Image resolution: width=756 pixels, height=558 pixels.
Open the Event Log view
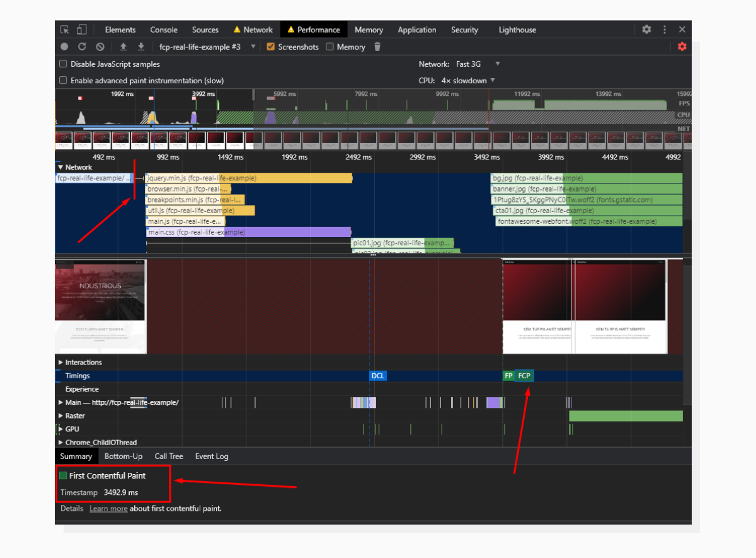click(x=212, y=456)
